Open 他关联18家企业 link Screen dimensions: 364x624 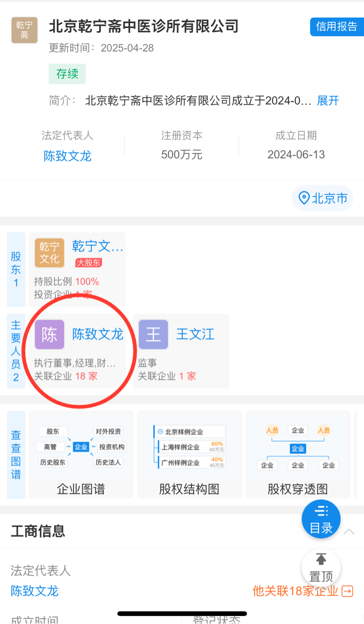tap(295, 591)
